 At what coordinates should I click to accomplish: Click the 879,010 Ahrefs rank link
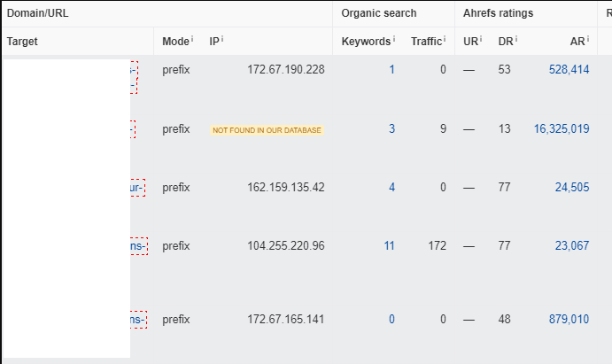(569, 319)
